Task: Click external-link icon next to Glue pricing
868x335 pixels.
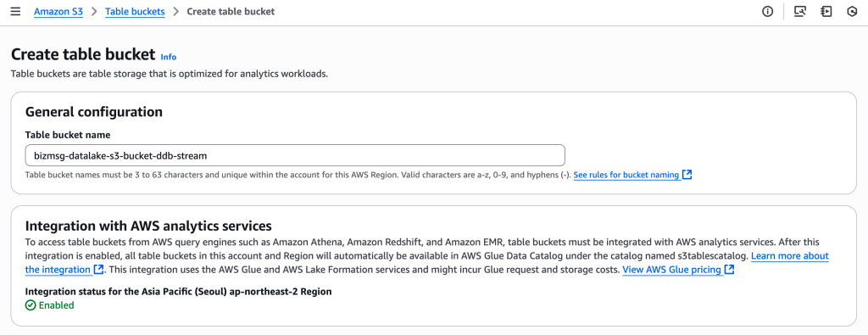Action: click(730, 270)
